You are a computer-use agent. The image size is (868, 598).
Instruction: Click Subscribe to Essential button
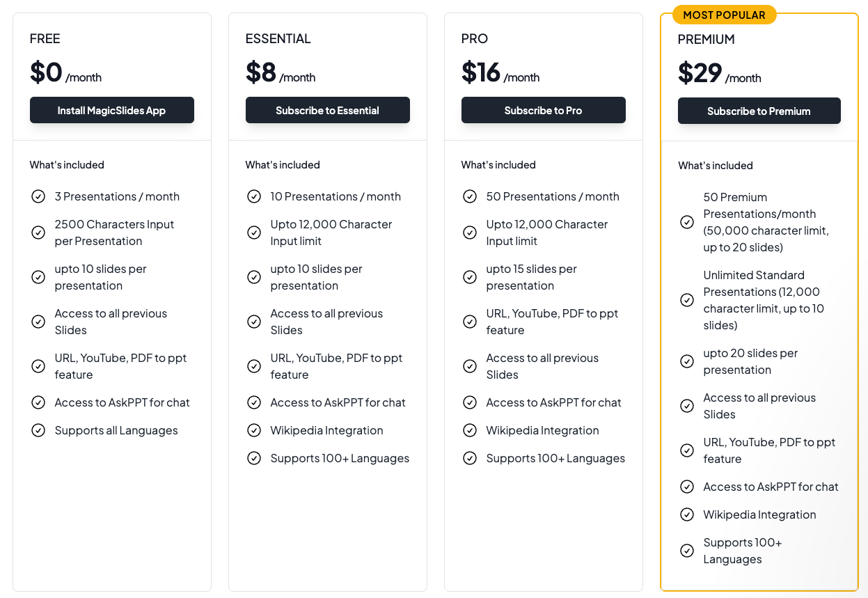click(327, 110)
